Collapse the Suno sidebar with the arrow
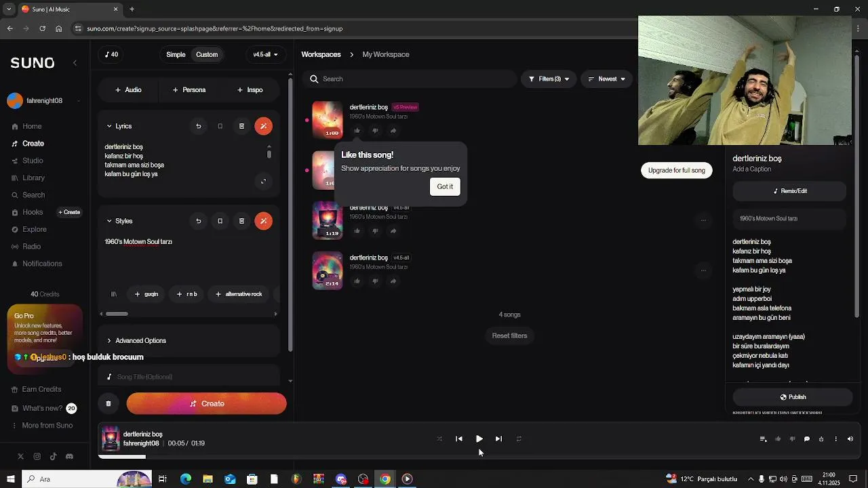 (75, 62)
